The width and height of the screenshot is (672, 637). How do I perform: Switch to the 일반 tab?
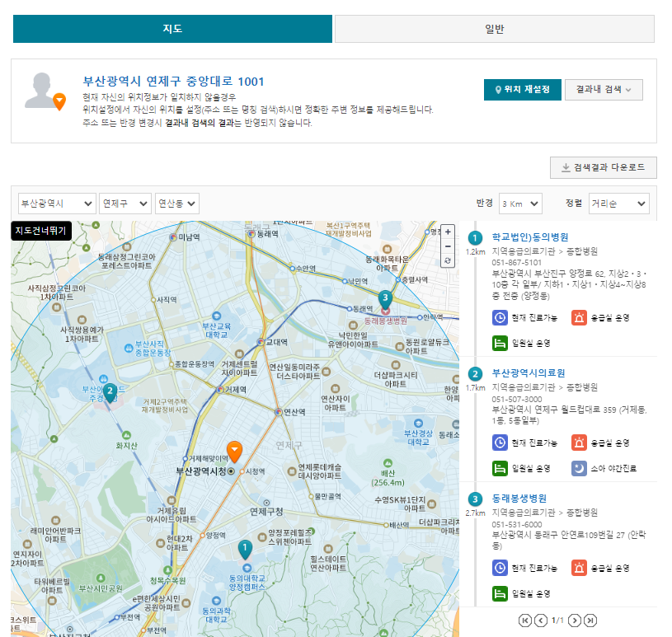pos(495,29)
